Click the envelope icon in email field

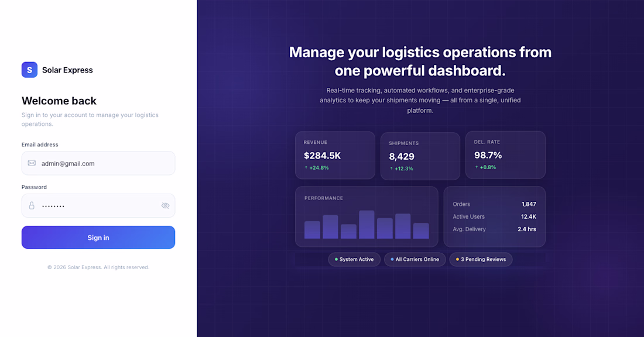32,163
